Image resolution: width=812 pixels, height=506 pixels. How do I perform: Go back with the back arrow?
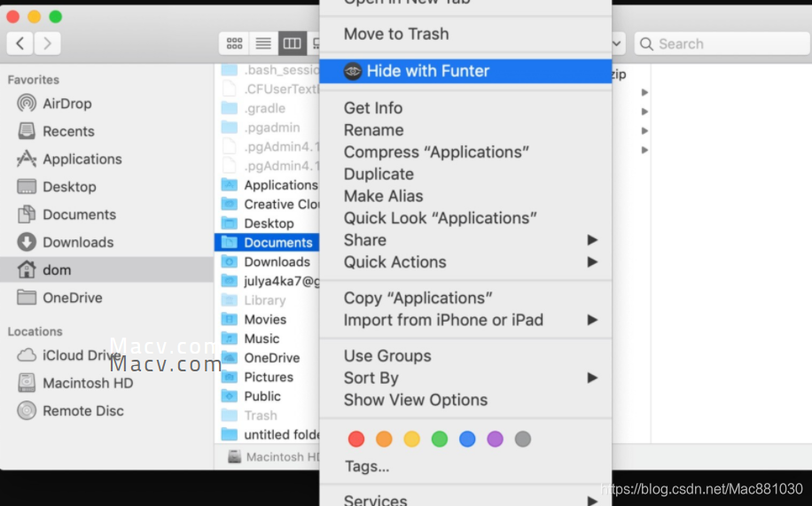click(x=20, y=43)
